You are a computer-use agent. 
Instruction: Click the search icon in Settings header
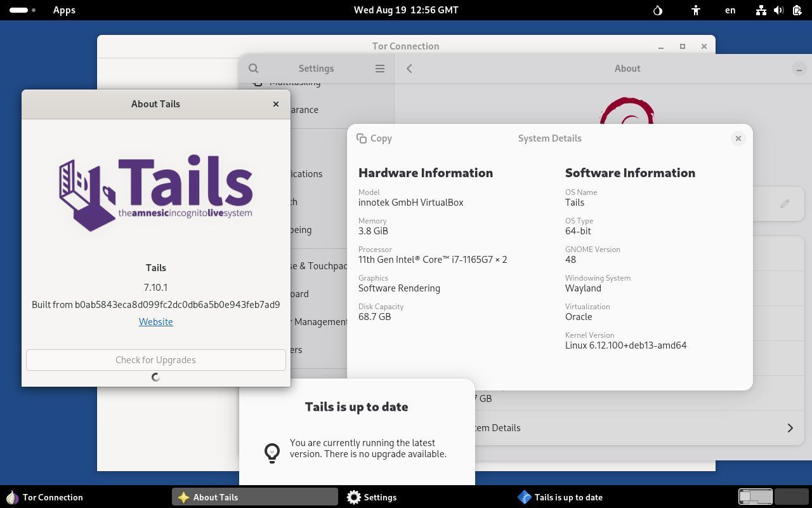pos(253,69)
